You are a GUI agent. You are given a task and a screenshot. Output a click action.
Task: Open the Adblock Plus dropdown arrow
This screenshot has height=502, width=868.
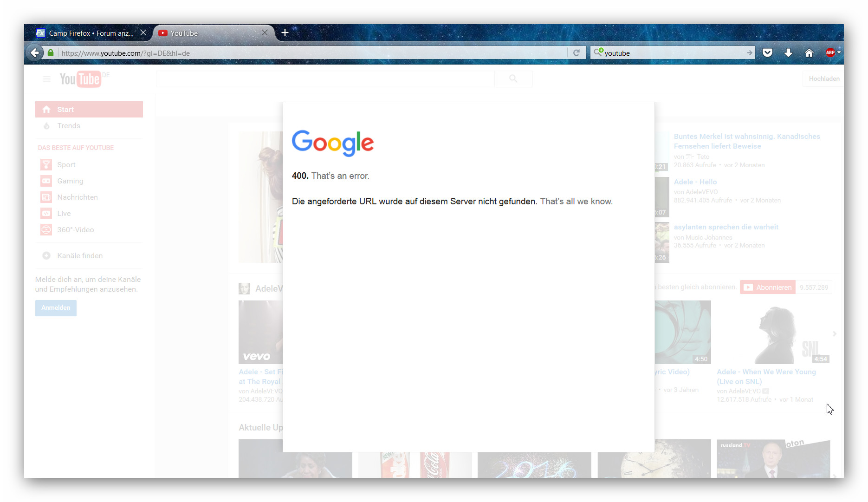click(x=839, y=52)
